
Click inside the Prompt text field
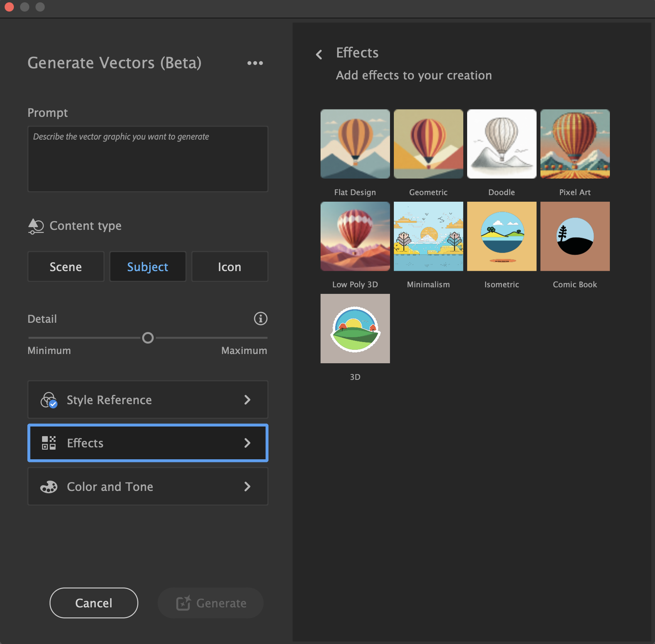148,158
